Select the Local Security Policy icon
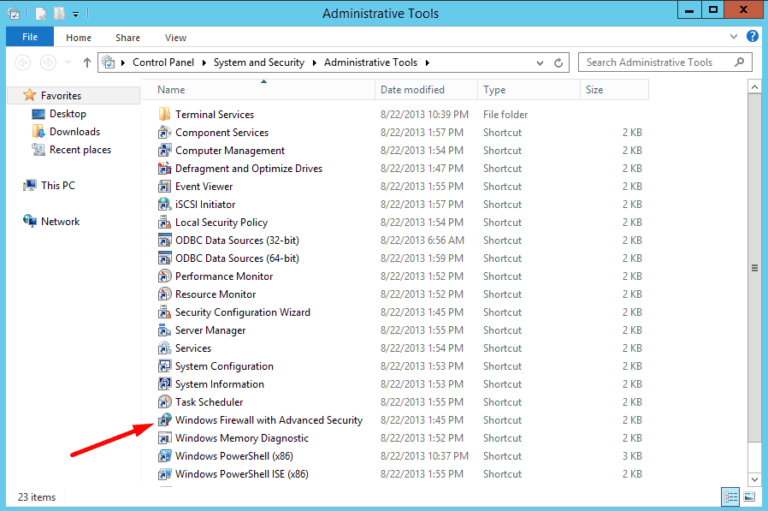The width and height of the screenshot is (768, 511). point(165,222)
